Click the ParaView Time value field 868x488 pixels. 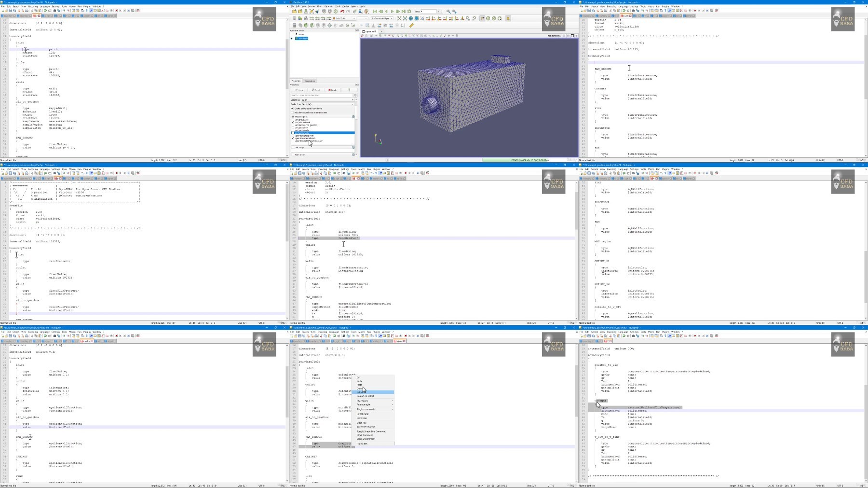(x=429, y=11)
